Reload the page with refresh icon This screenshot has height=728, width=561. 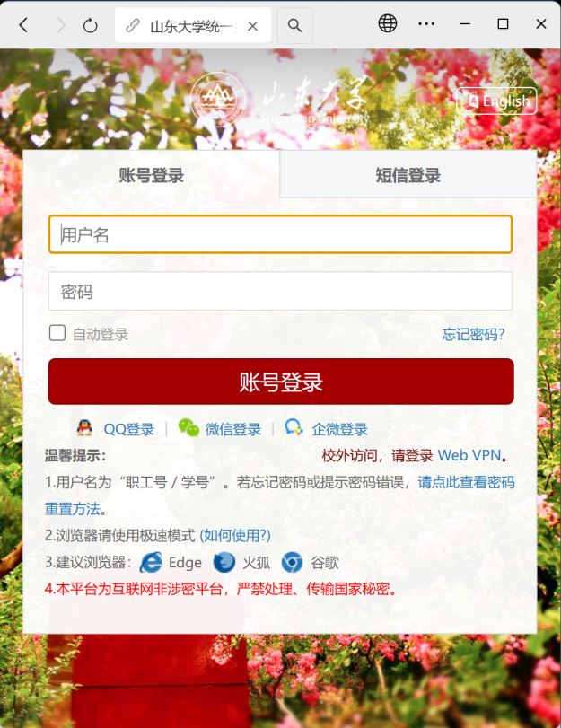point(91,25)
